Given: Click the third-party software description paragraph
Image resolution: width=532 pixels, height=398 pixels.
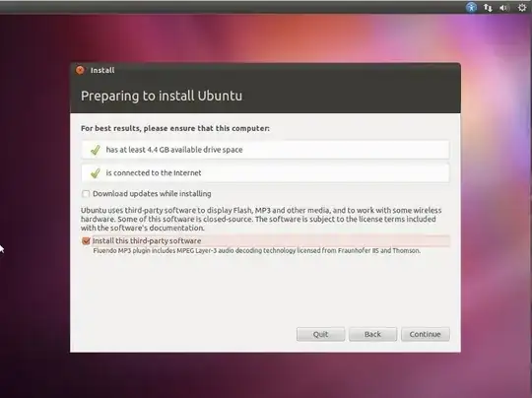Looking at the screenshot, I should 261,219.
